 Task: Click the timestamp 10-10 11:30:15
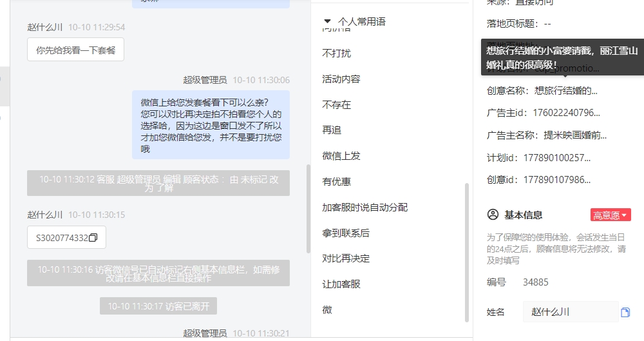[97, 215]
